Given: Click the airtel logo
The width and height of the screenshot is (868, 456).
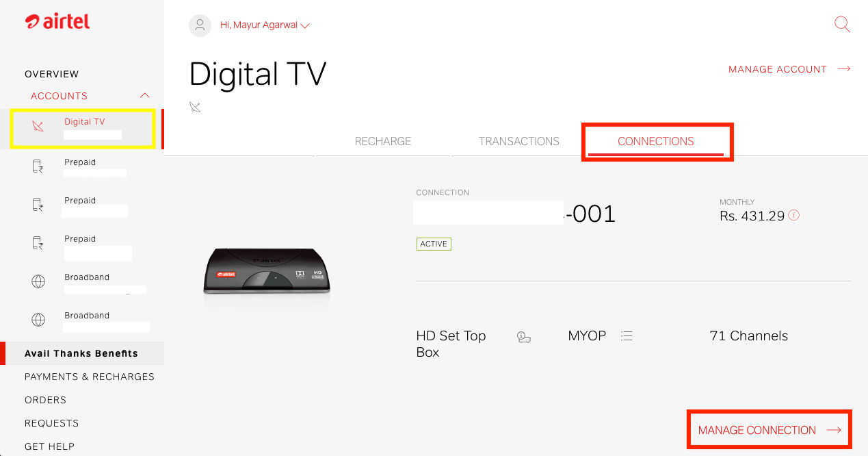Looking at the screenshot, I should 57,21.
